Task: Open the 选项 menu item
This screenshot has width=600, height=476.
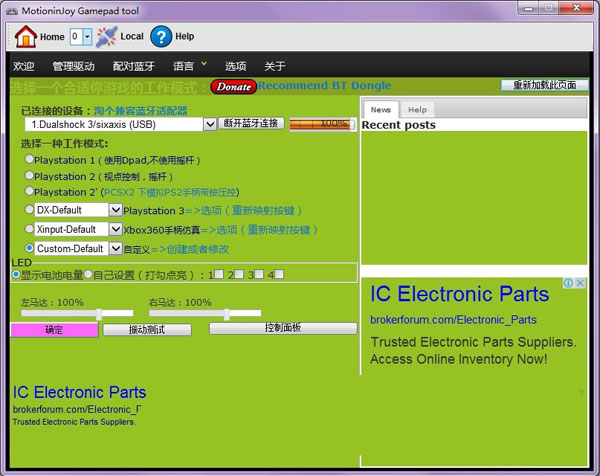Action: click(x=235, y=66)
